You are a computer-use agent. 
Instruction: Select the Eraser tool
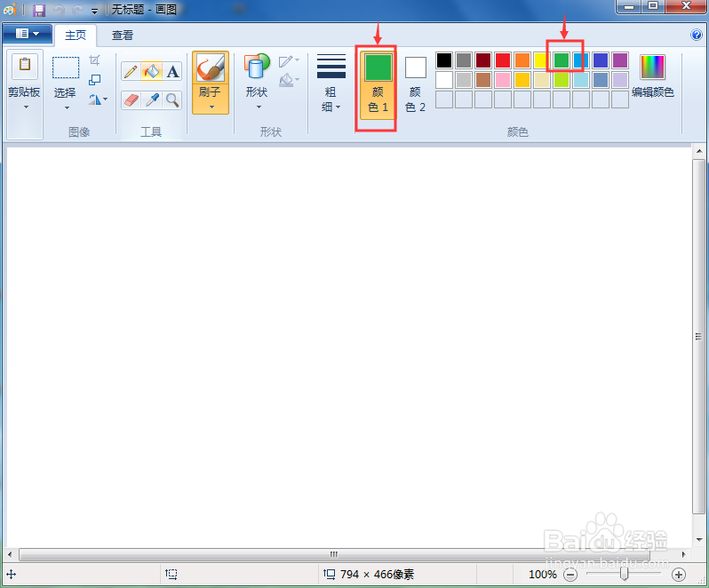tap(131, 99)
